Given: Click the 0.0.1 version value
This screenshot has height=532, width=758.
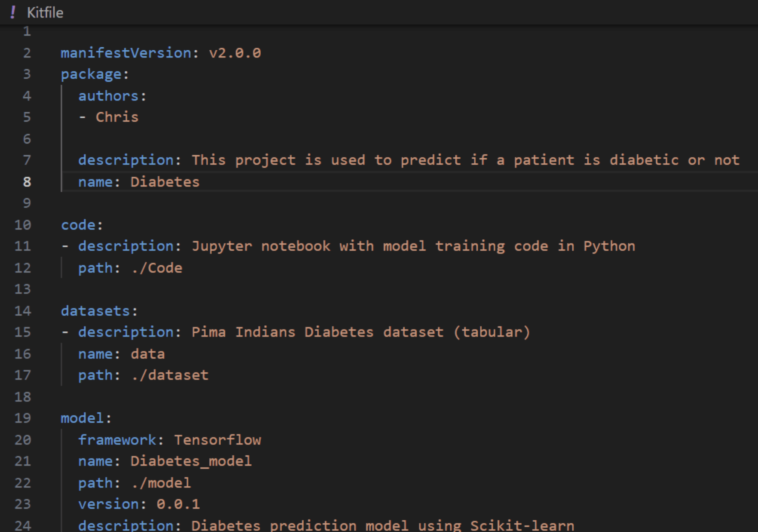Looking at the screenshot, I should (x=178, y=504).
